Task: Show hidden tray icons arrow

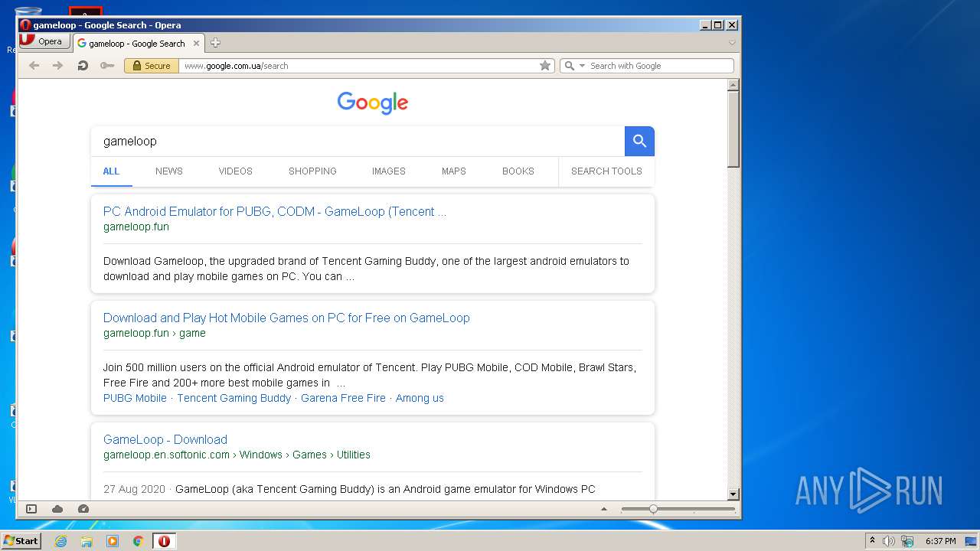Action: 872,541
